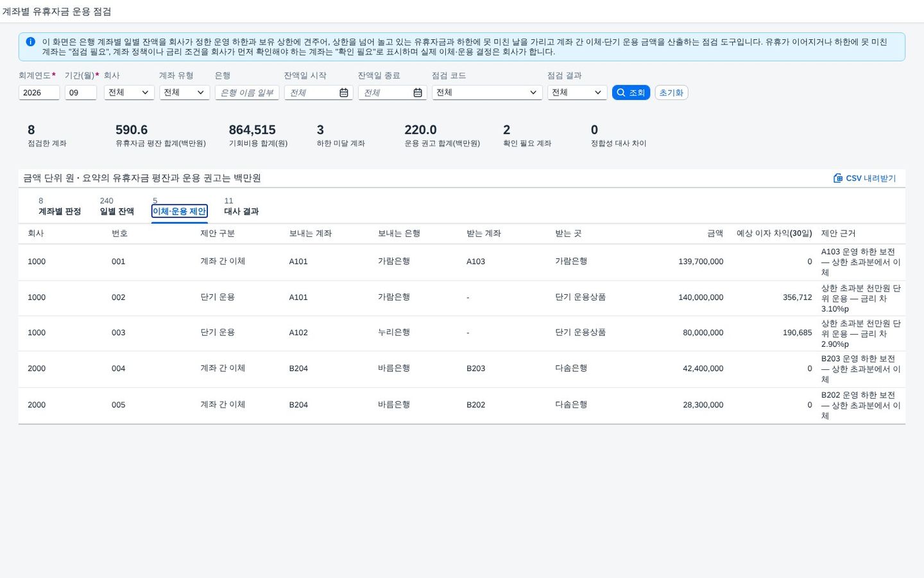Click the CSV 내려받기 export icon
Viewport: 924px width, 578px height.
point(837,178)
